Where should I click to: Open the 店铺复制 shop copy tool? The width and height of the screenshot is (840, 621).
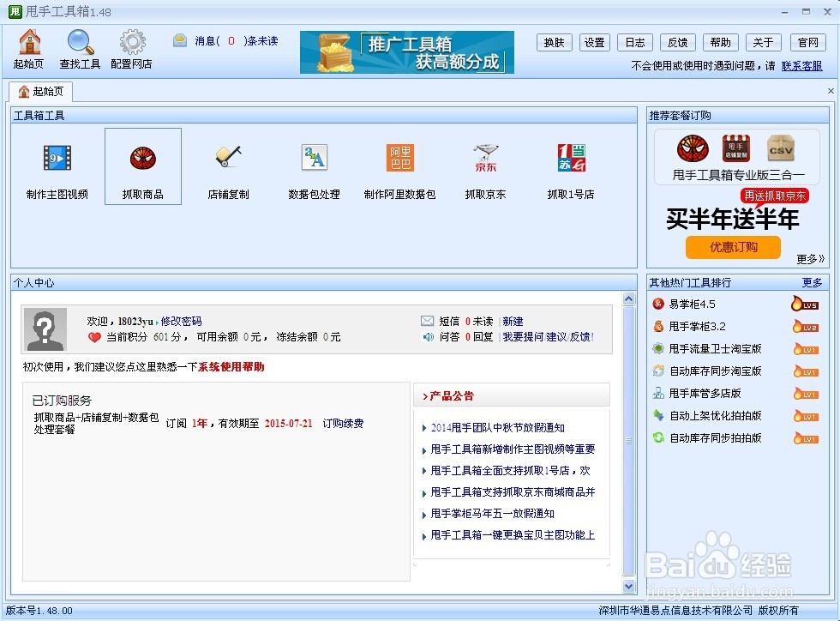click(x=228, y=166)
